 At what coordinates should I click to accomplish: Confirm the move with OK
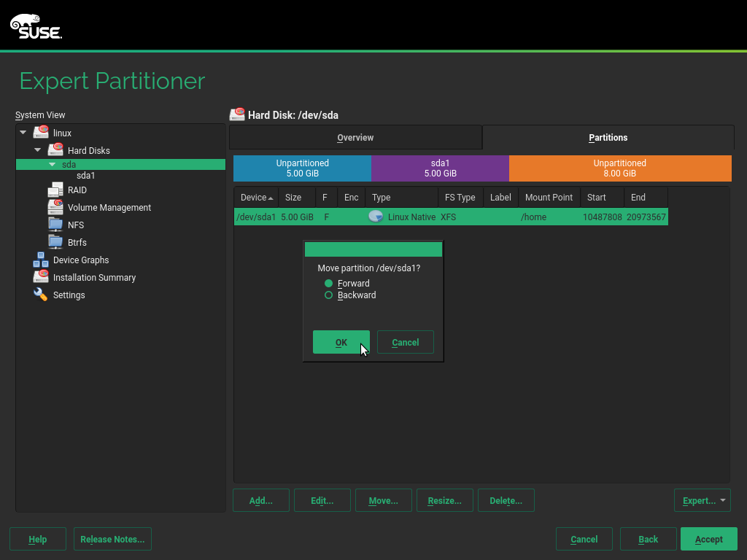341,342
